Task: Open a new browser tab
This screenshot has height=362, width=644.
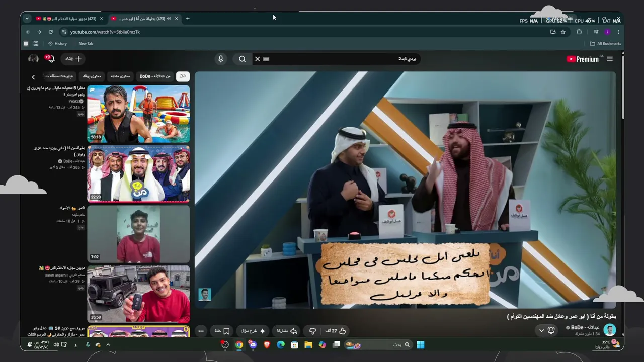Action: coord(188,19)
